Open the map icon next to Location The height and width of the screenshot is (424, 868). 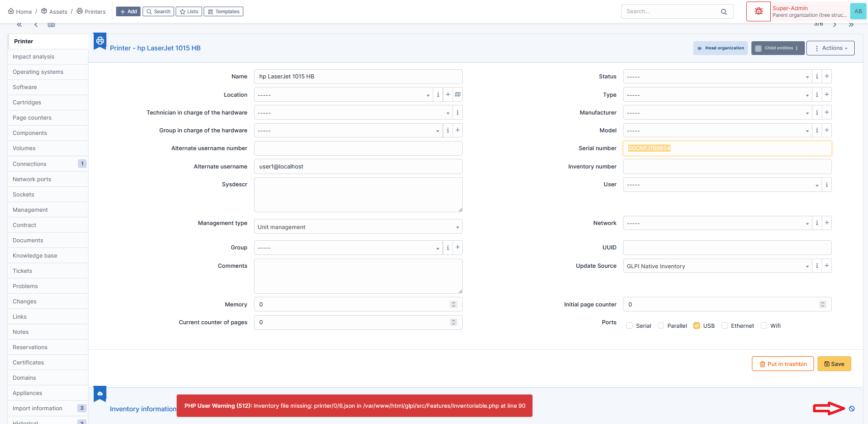tap(458, 94)
